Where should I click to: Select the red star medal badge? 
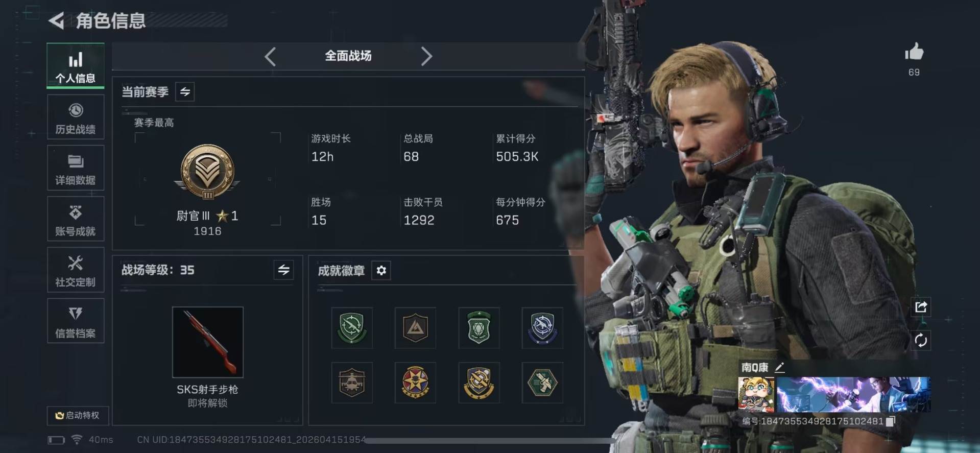tap(415, 383)
